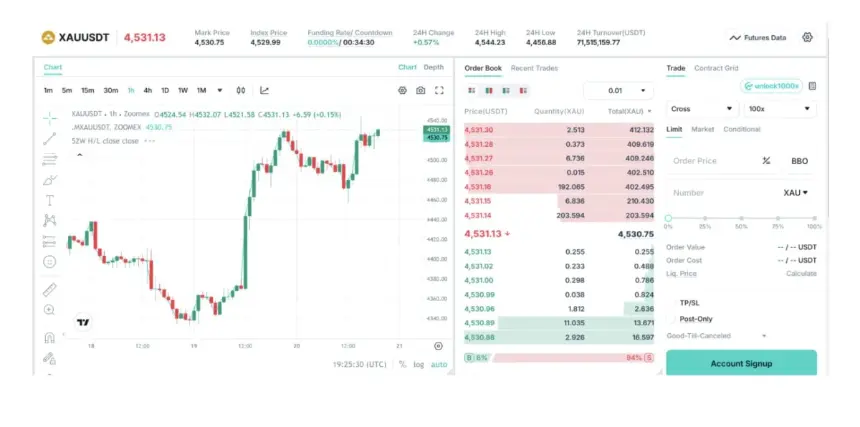Open the 0.01 price grouping dropdown
This screenshot has width=860, height=427.
coord(619,90)
